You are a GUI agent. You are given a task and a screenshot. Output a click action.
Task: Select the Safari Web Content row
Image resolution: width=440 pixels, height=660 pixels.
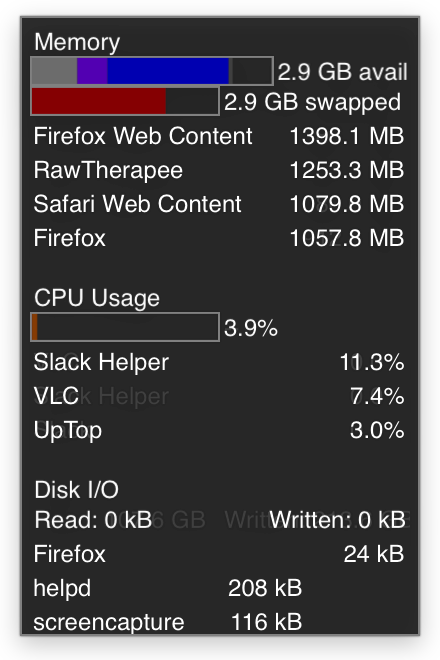pos(219,204)
